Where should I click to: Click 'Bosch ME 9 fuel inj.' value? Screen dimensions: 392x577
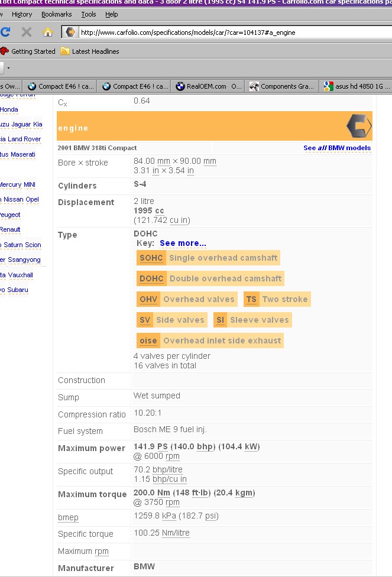point(170,429)
